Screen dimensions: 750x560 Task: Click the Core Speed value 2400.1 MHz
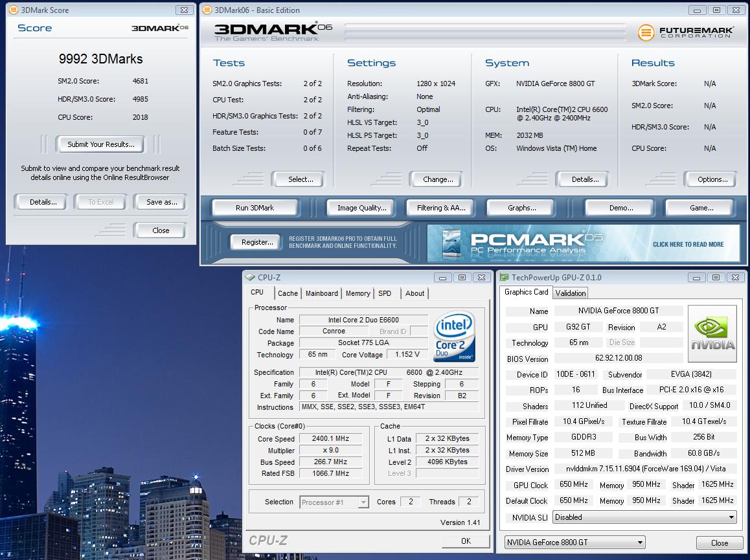330,438
